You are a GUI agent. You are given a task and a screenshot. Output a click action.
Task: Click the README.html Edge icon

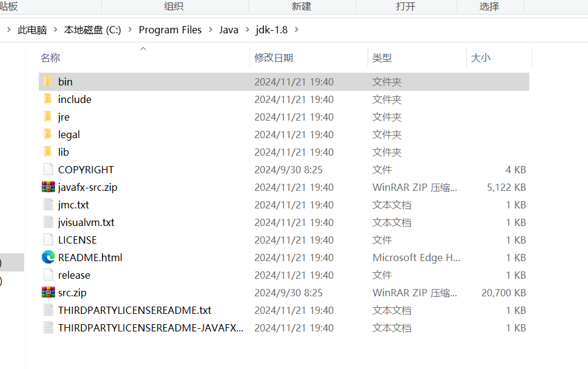[x=48, y=257]
